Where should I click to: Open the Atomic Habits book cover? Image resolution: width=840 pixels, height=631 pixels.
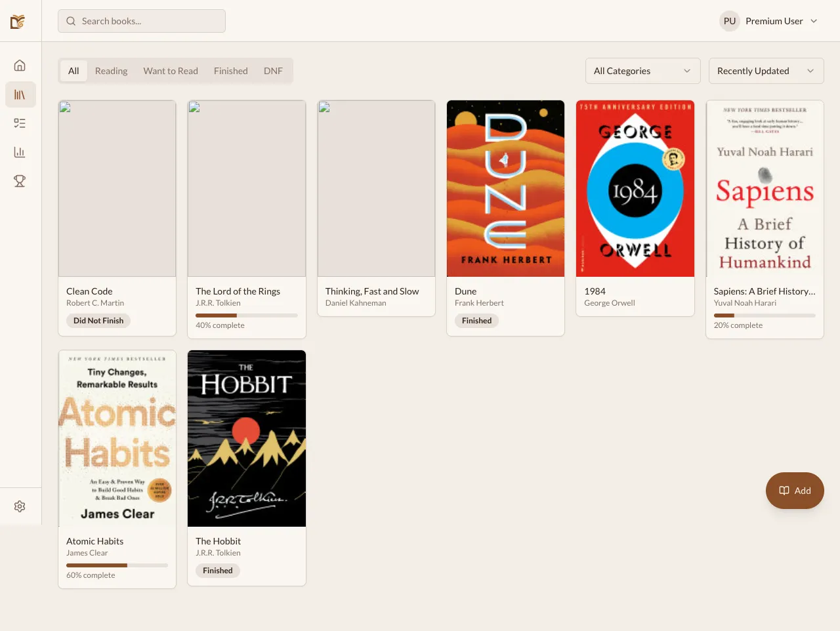[x=117, y=438]
